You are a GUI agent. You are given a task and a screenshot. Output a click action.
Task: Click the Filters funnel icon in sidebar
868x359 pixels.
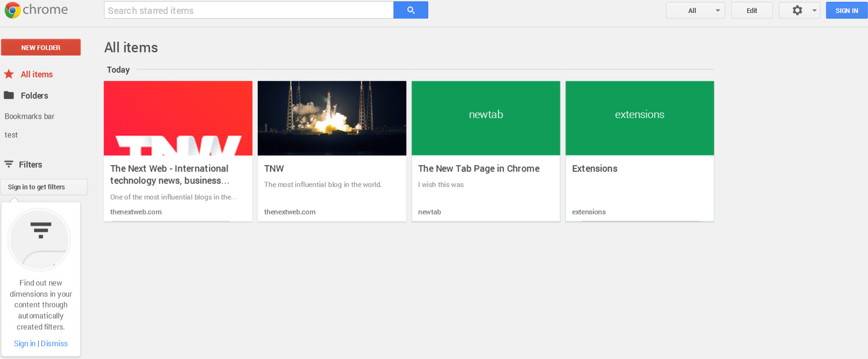[x=9, y=164]
